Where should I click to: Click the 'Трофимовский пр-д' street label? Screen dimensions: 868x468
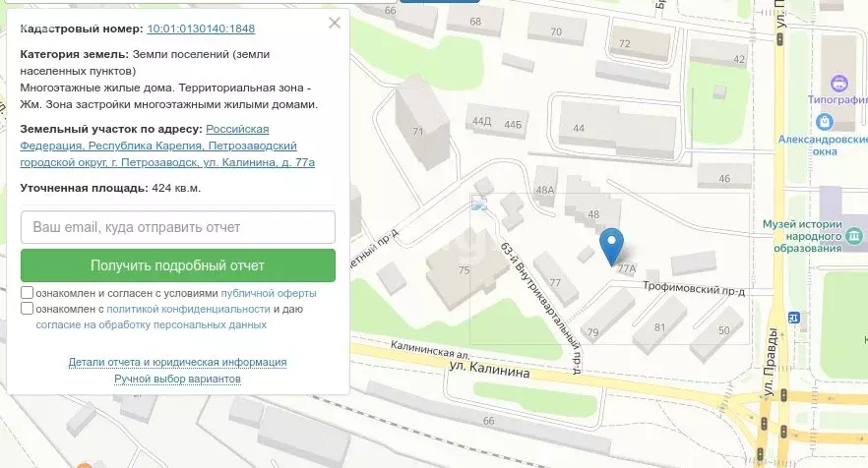tap(694, 288)
